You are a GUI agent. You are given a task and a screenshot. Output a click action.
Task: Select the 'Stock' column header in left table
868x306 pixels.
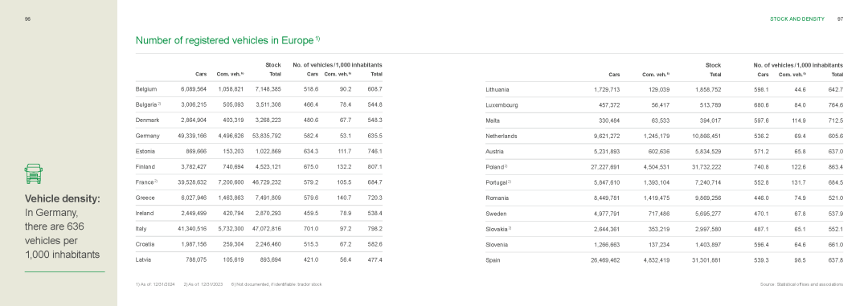point(273,65)
